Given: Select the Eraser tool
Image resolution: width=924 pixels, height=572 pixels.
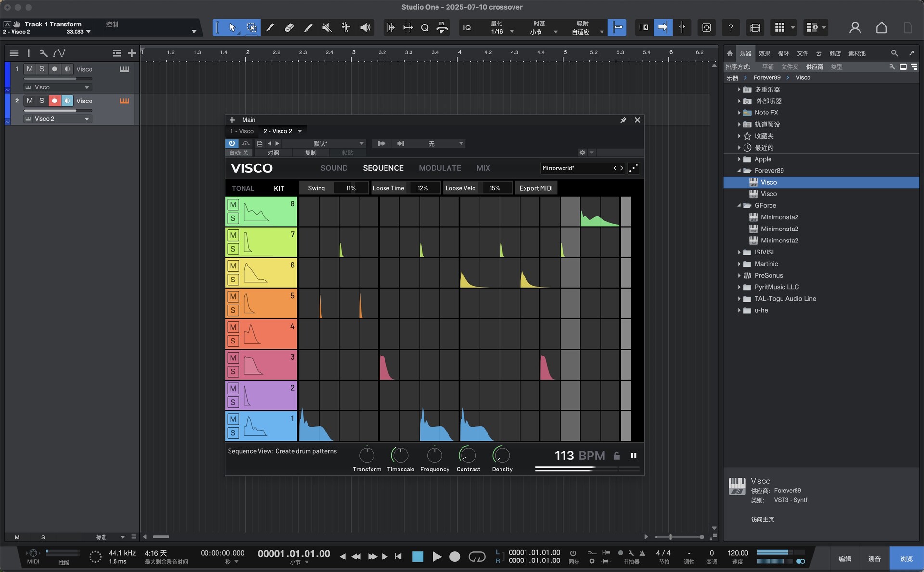Looking at the screenshot, I should (289, 27).
